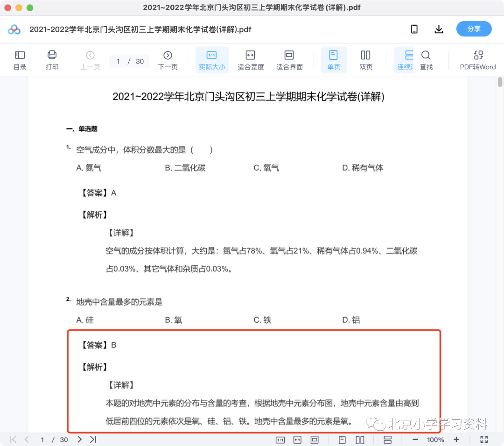504x446 pixels.
Task: Go to previous page in bottom bar
Action: (x=27, y=439)
